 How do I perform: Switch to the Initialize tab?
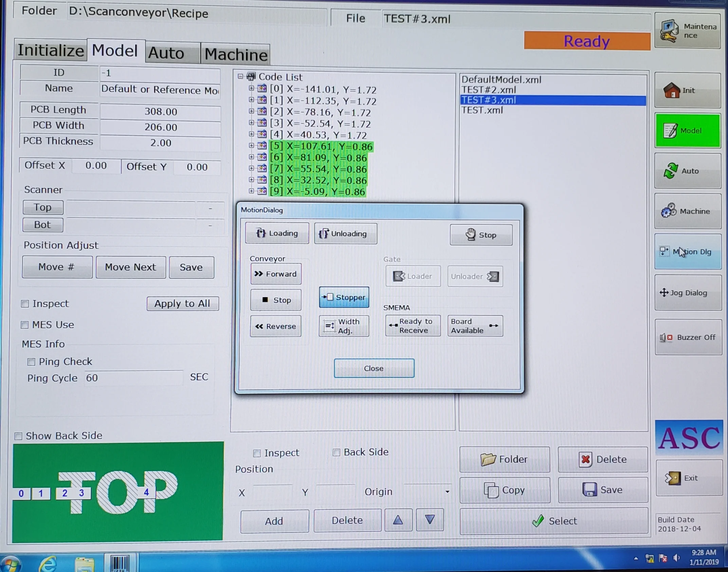click(51, 51)
